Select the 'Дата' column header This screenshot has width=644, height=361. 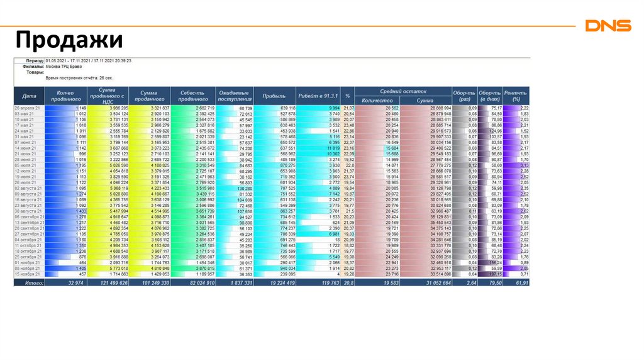point(29,96)
